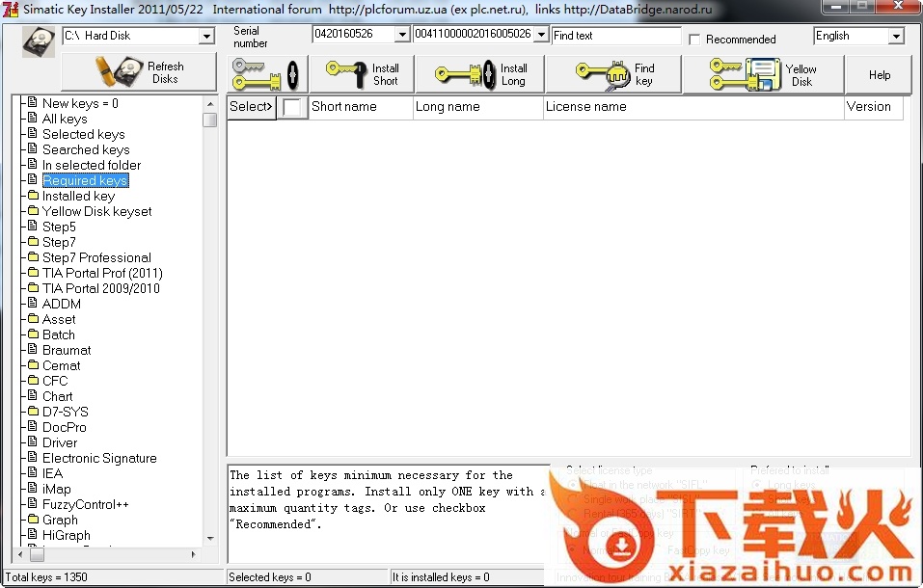Open the English language dropdown

click(896, 36)
